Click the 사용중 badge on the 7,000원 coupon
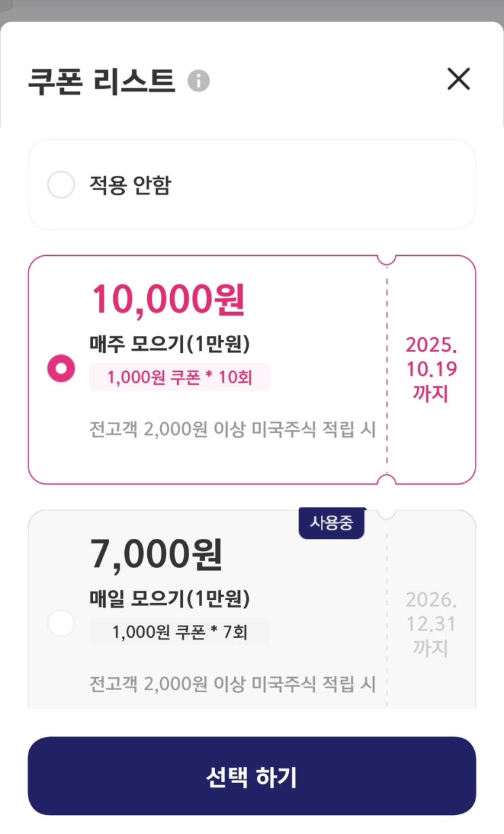The image size is (504, 834). coord(332,523)
